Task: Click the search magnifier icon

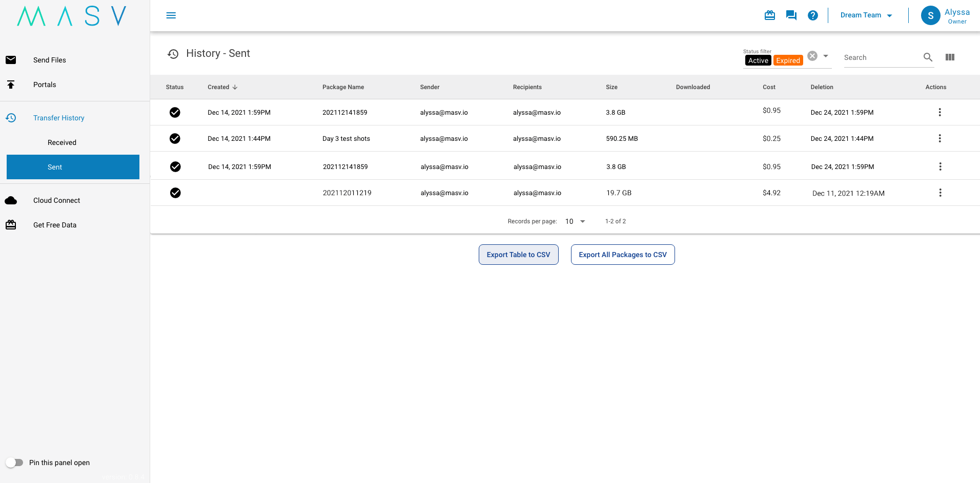Action: point(928,57)
